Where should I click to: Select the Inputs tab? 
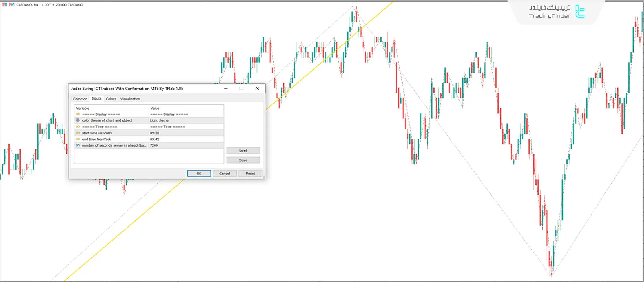[97, 99]
